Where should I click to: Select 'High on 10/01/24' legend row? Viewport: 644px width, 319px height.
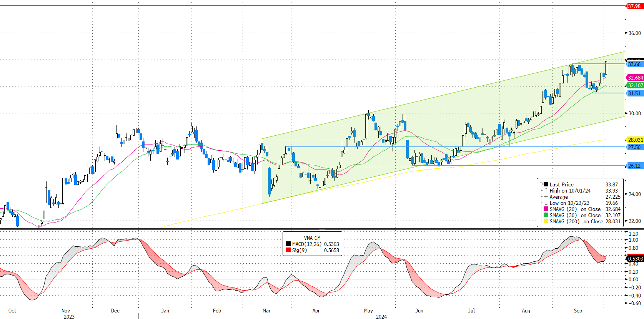pyautogui.click(x=570, y=191)
